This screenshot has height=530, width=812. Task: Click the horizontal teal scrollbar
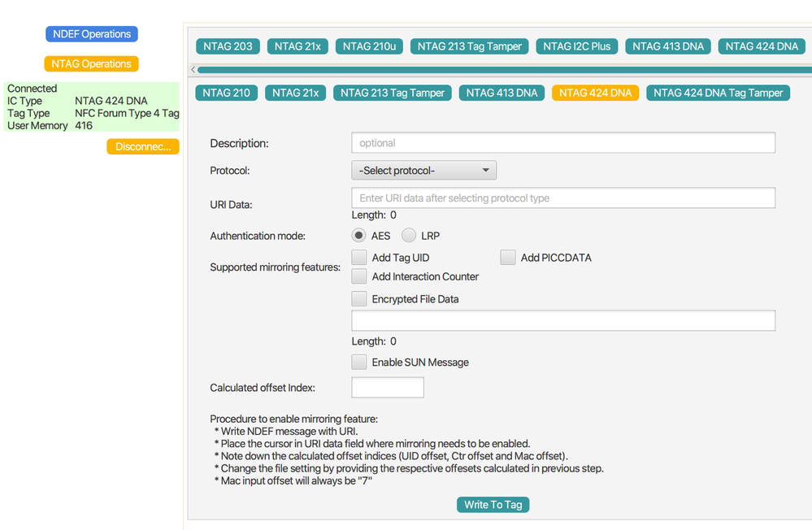click(505, 69)
